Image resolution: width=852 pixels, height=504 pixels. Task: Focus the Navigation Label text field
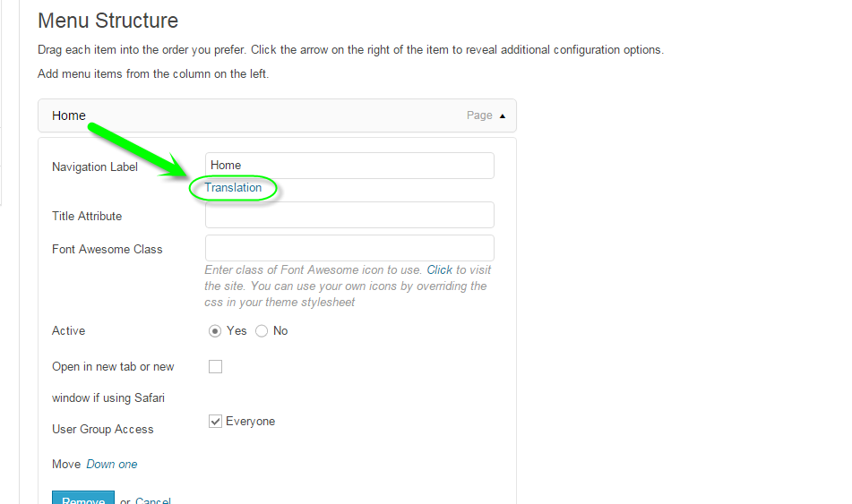349,166
